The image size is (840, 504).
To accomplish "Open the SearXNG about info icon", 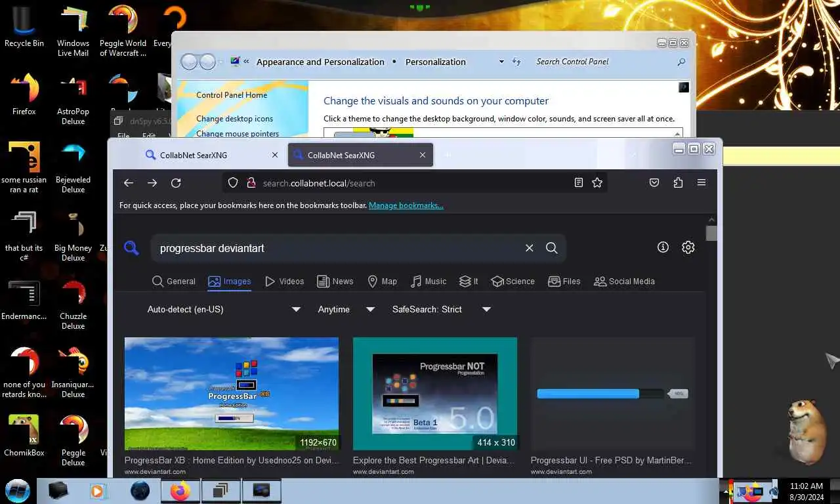I will [x=663, y=247].
